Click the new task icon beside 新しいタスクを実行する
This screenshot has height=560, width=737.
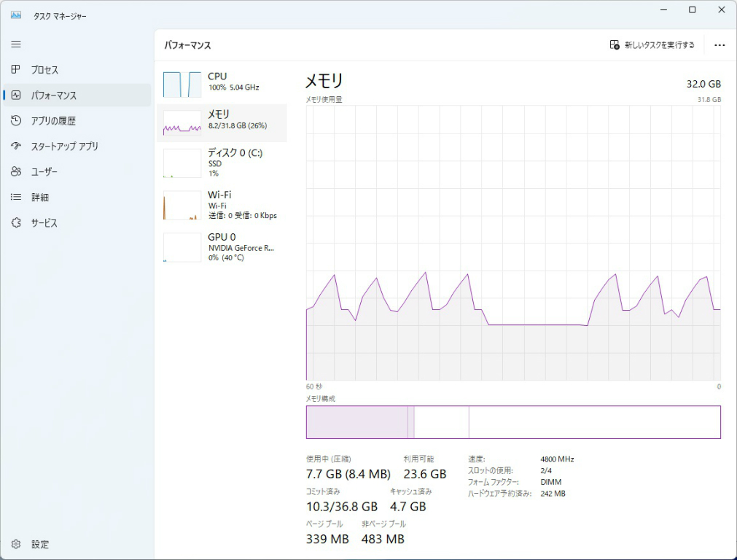(x=615, y=44)
